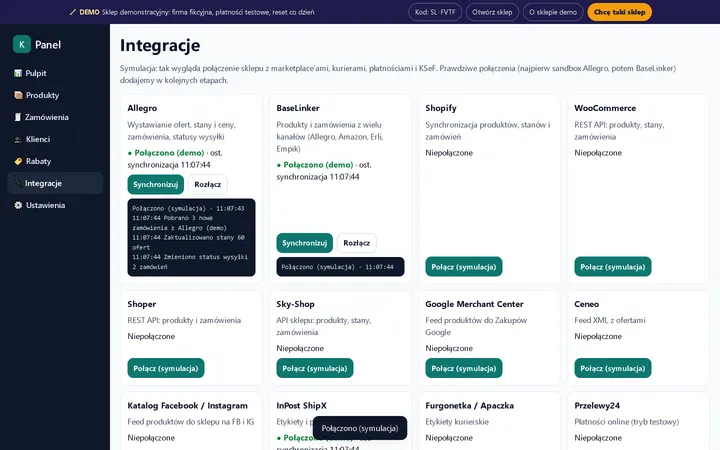Click the Integracje page heading

(160, 45)
